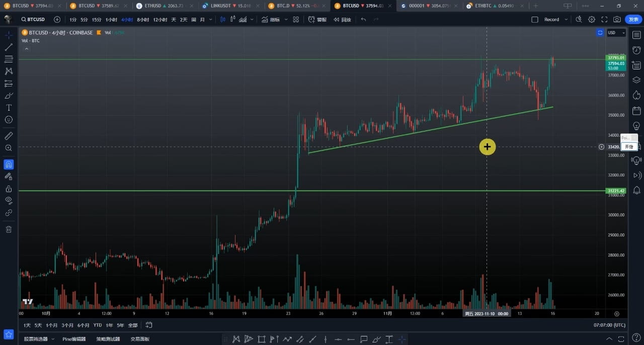Screen dimensions: 644x345
Task: Open chart settings gear
Action: [x=592, y=20]
